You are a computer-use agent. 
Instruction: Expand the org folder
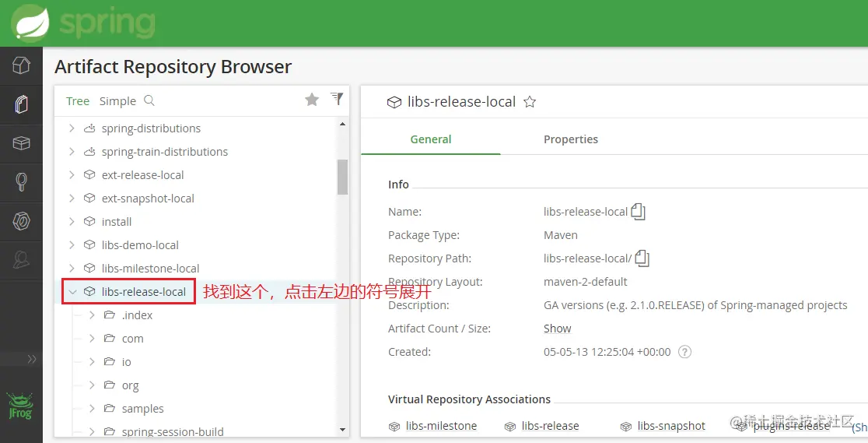click(92, 385)
